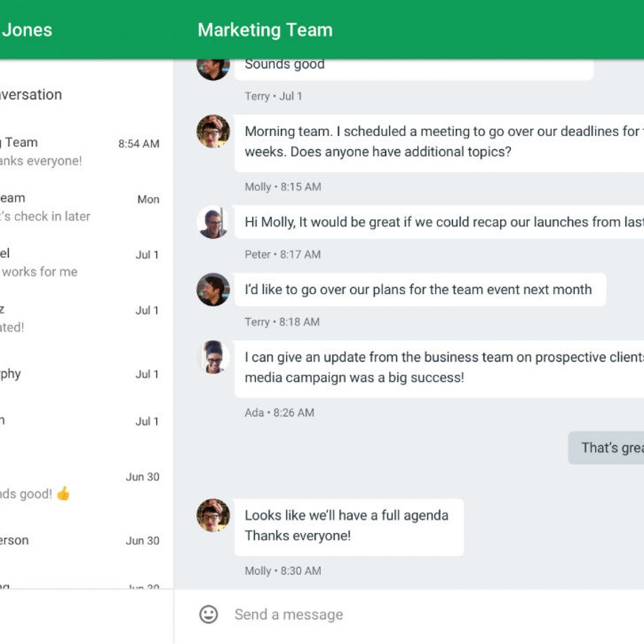Image resolution: width=644 pixels, height=644 pixels.
Task: Click the 'Jones' name in header
Action: point(27,30)
